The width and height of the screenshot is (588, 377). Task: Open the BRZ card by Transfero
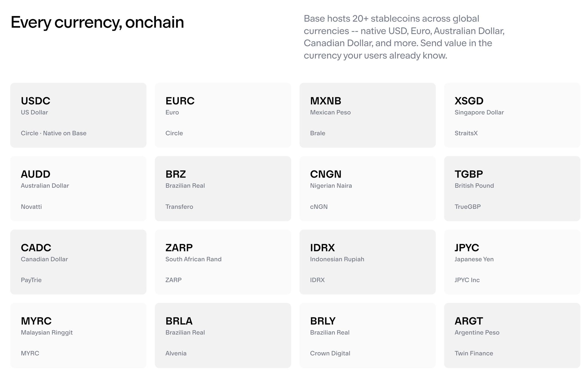pyautogui.click(x=223, y=188)
